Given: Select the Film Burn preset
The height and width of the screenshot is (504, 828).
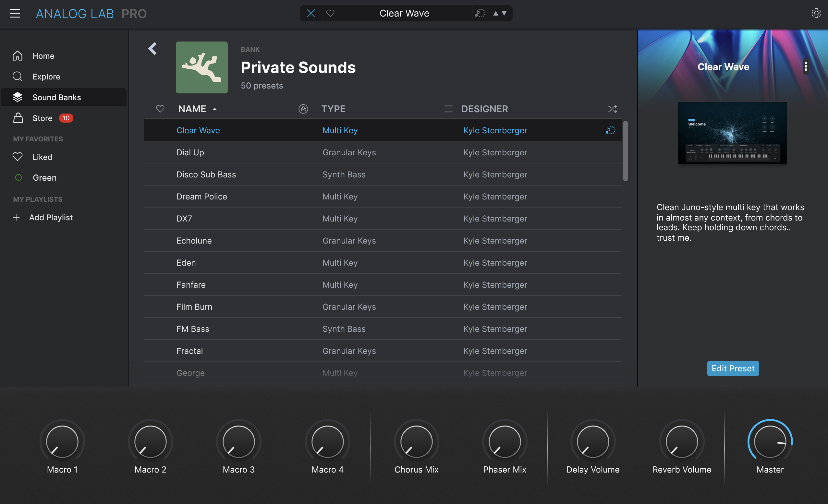Looking at the screenshot, I should (383, 307).
